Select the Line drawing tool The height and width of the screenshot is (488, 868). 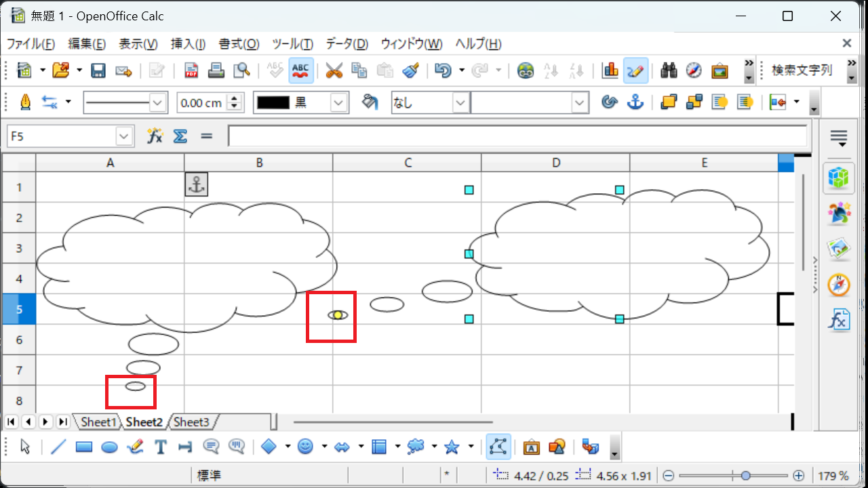[x=59, y=447]
